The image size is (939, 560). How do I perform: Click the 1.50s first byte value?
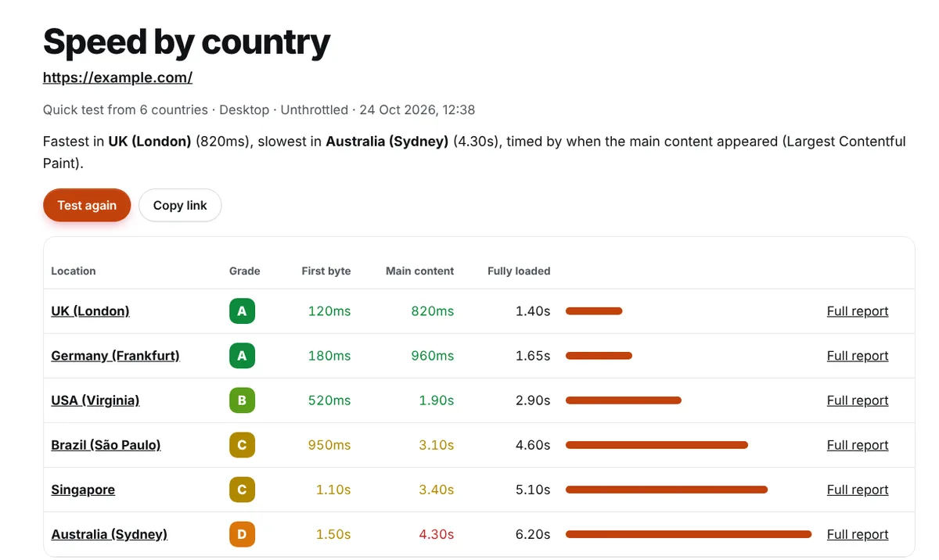click(x=333, y=534)
